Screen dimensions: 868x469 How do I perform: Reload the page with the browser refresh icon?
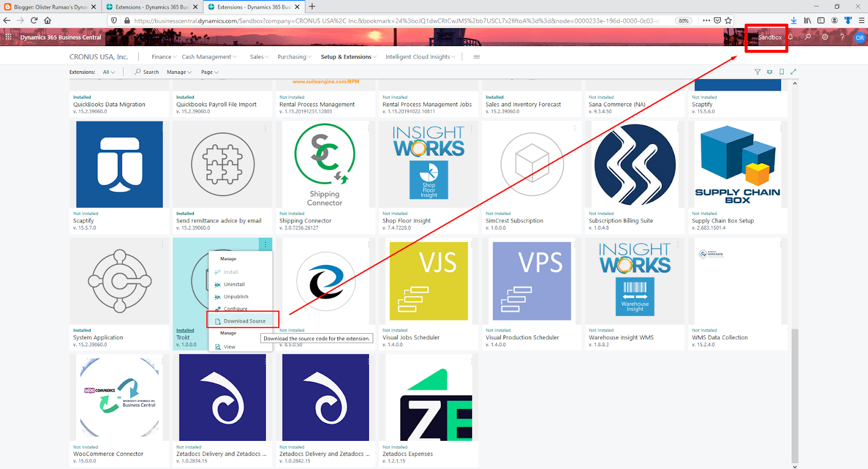pos(34,21)
